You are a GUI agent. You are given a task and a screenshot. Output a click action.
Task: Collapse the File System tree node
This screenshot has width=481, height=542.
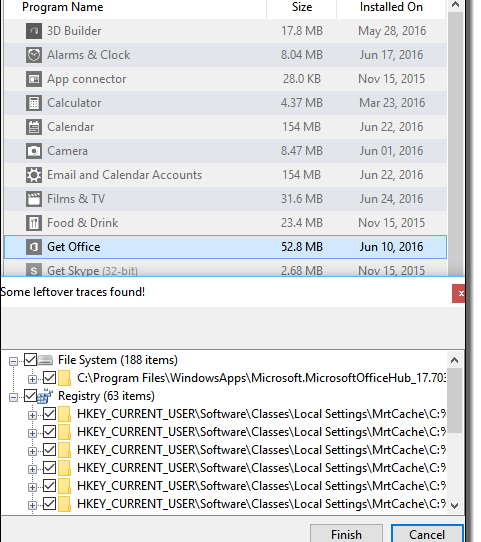pos(13,362)
